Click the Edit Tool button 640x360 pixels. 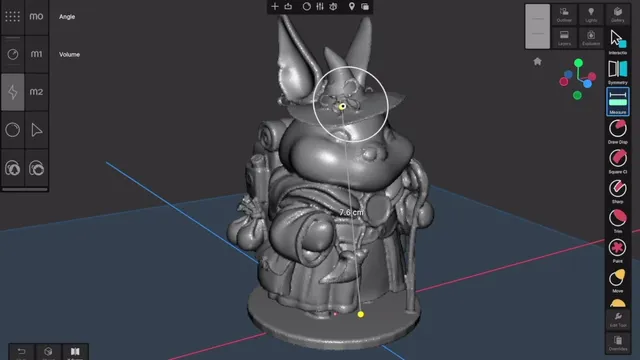click(x=618, y=320)
